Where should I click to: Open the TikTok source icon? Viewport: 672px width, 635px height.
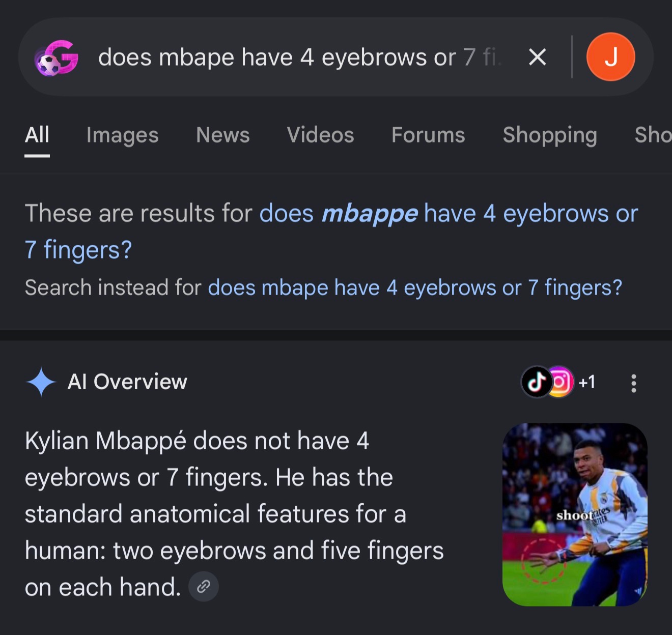click(537, 382)
